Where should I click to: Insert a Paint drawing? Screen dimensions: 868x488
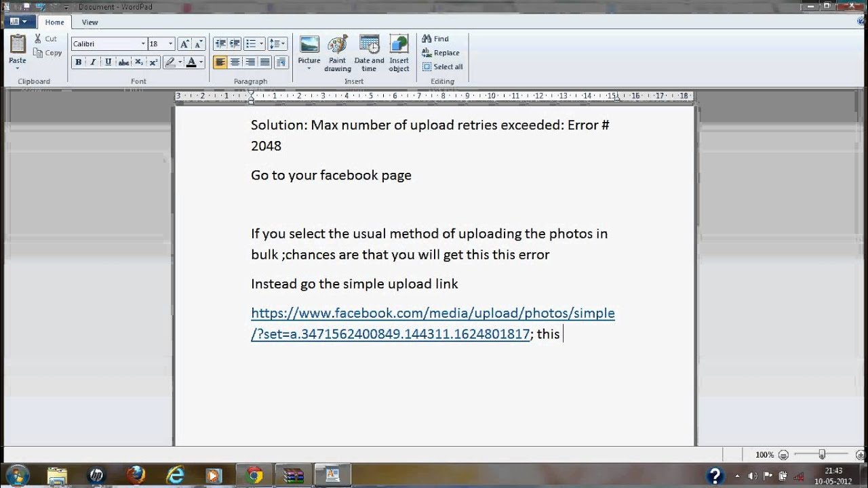(337, 54)
